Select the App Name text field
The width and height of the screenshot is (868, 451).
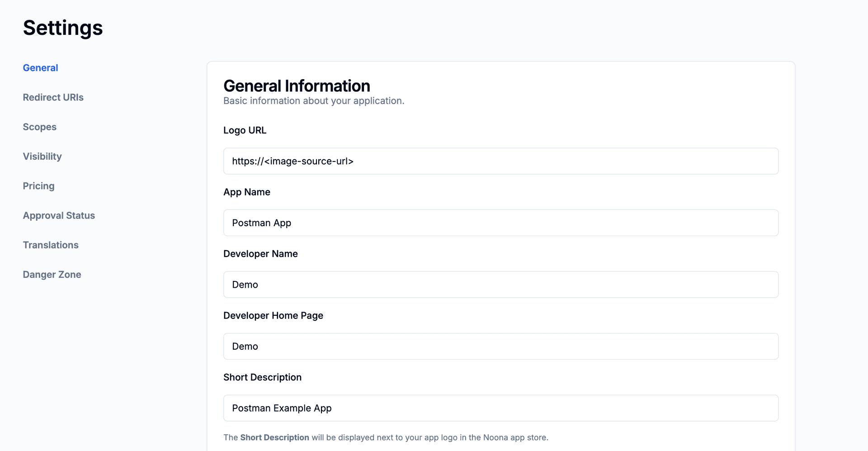pyautogui.click(x=500, y=223)
